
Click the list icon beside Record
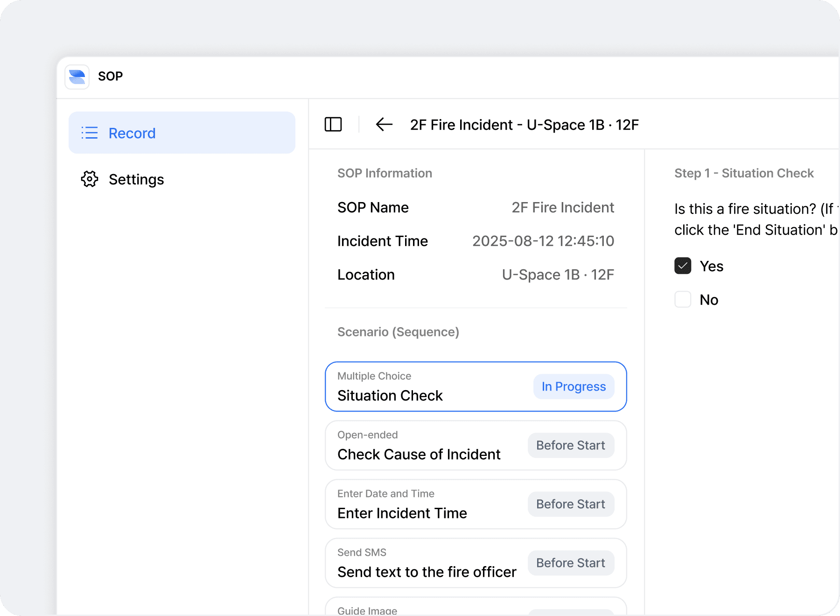(x=90, y=133)
